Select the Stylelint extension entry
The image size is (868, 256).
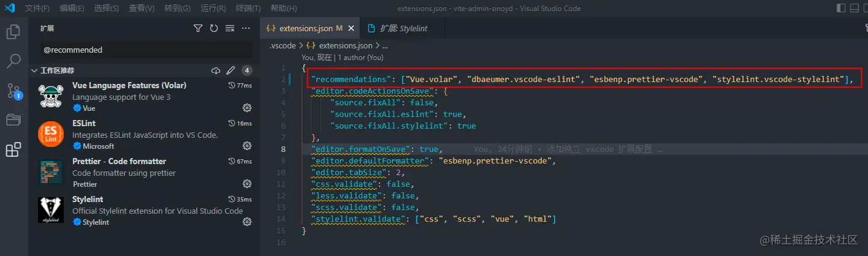click(x=144, y=211)
